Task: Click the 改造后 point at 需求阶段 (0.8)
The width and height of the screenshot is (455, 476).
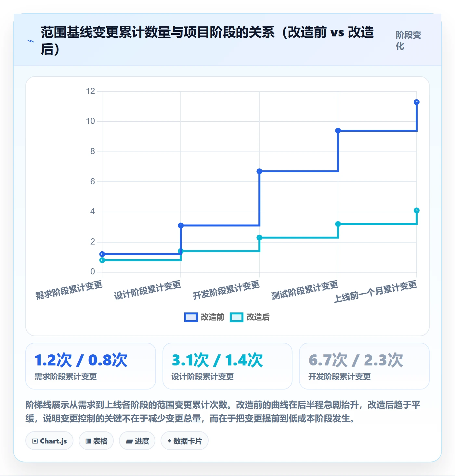Action: coord(102,260)
